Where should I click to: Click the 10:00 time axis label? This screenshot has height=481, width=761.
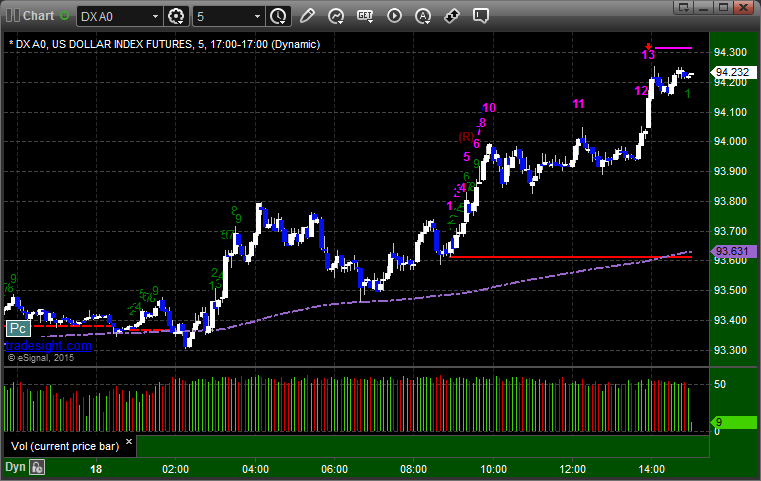494,469
